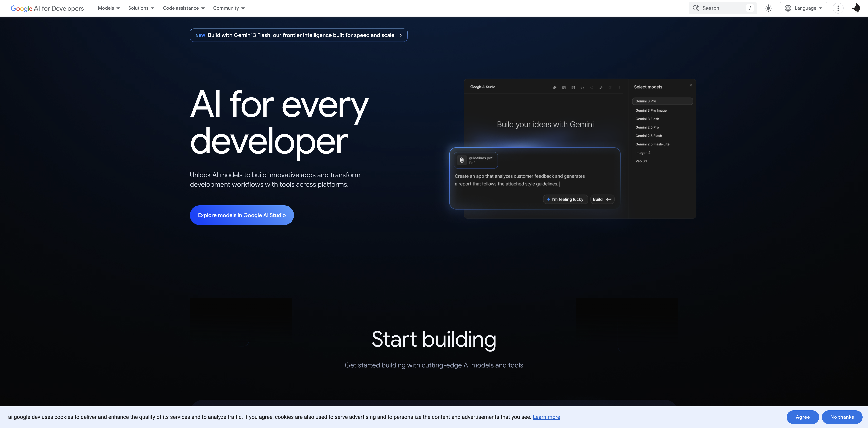Click the prompt text about customer feedback app
The width and height of the screenshot is (868, 428).
pos(520,180)
